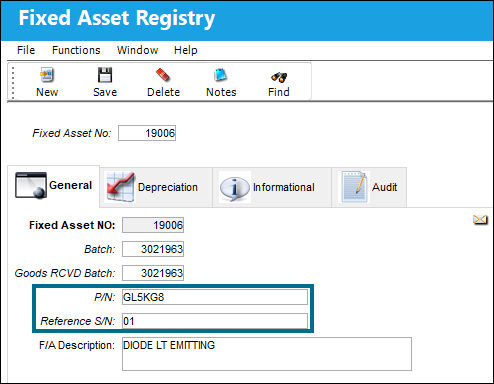Select the General tab label

click(70, 185)
